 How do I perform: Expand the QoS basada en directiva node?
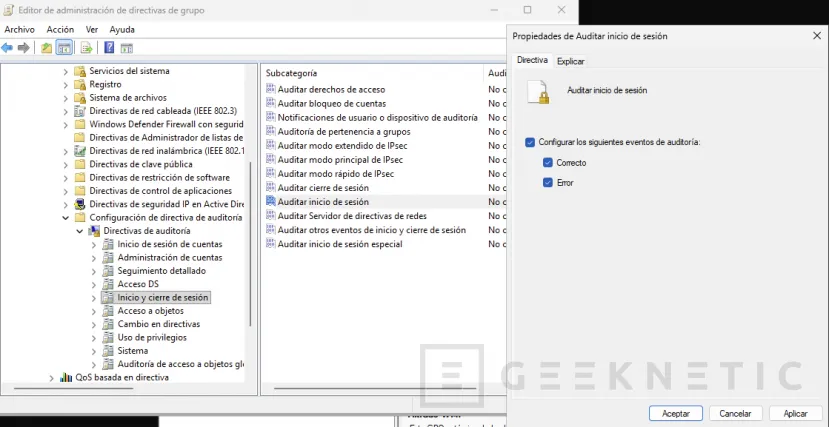(51, 378)
